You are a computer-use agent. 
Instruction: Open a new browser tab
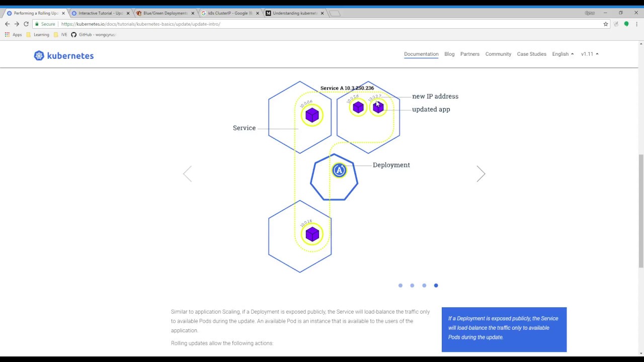(x=335, y=14)
